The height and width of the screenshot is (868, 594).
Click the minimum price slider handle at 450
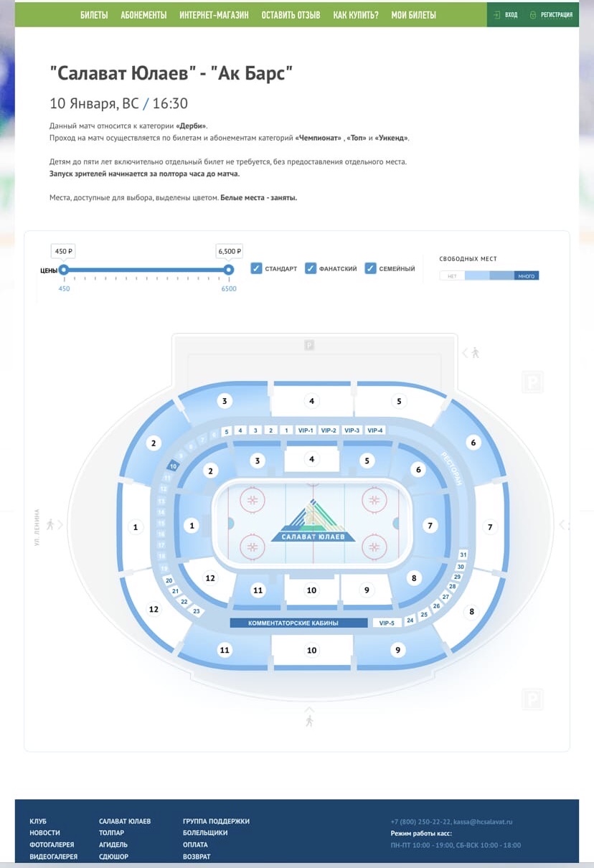[63, 270]
